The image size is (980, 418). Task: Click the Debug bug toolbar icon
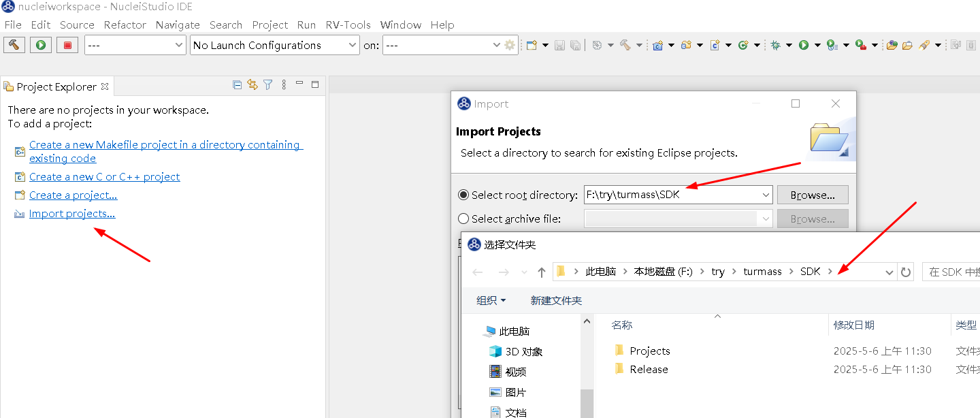pos(775,45)
